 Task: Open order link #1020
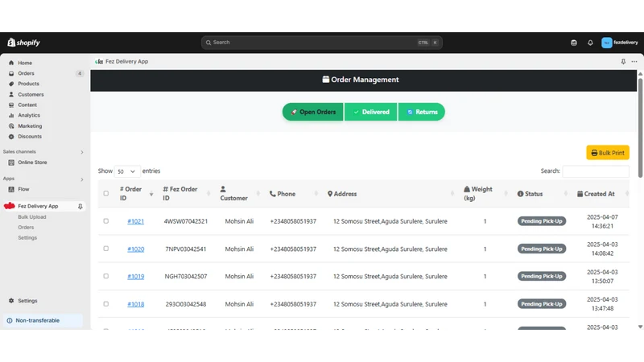(135, 249)
